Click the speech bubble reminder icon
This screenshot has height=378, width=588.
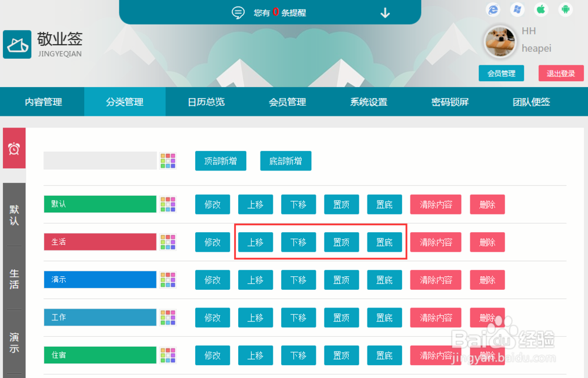pos(238,12)
